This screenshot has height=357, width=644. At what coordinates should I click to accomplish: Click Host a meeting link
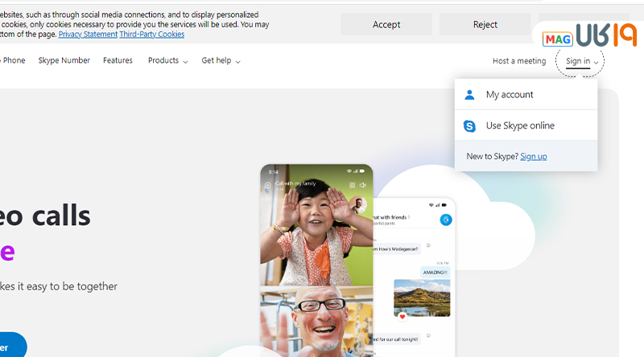[519, 61]
